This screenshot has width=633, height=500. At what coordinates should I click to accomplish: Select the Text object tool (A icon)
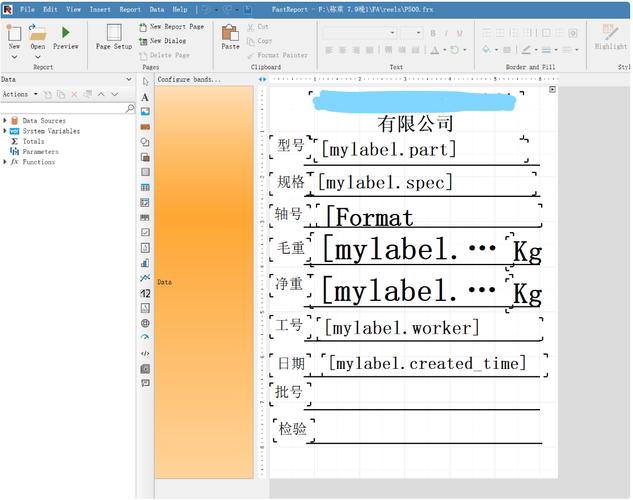tap(145, 97)
